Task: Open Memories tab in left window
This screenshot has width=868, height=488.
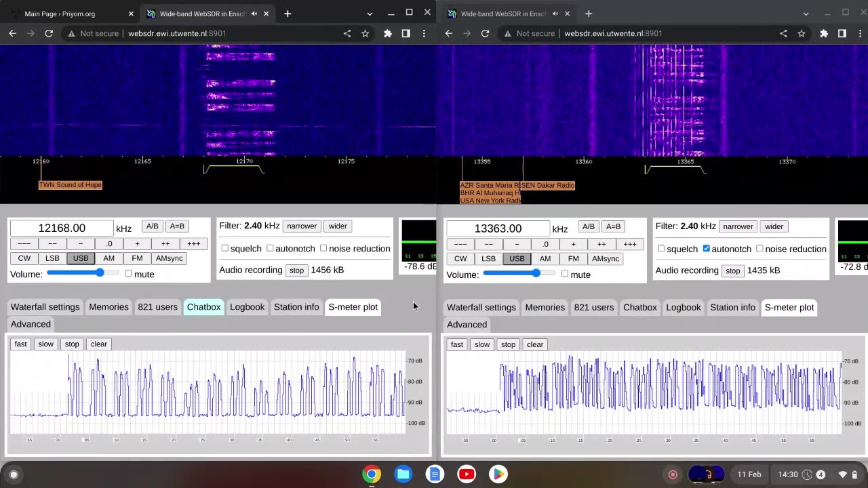Action: pyautogui.click(x=108, y=307)
